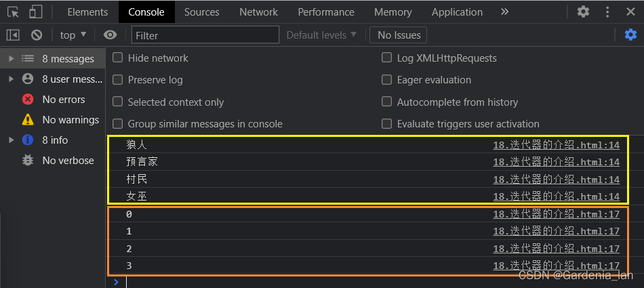The height and width of the screenshot is (288, 644).
Task: Expand the 8 messages group
Action: coord(11,59)
